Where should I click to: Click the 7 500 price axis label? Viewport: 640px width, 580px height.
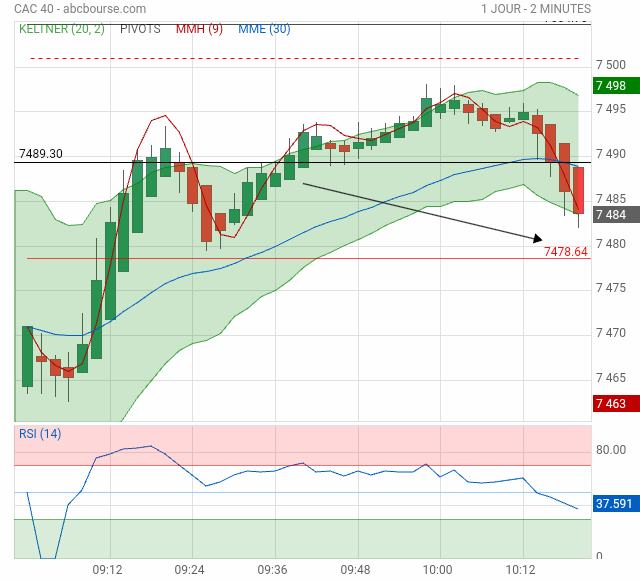(x=611, y=65)
